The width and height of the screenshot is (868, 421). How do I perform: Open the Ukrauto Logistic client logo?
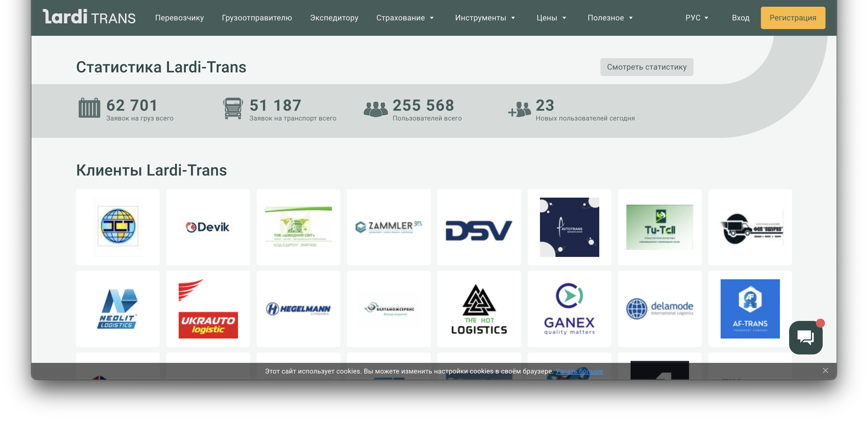pos(208,309)
